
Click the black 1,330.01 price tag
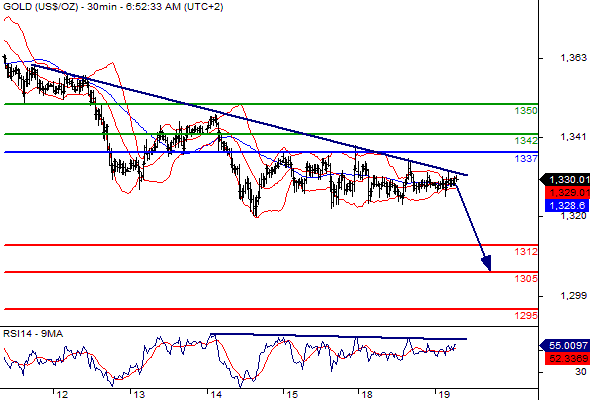coord(565,180)
